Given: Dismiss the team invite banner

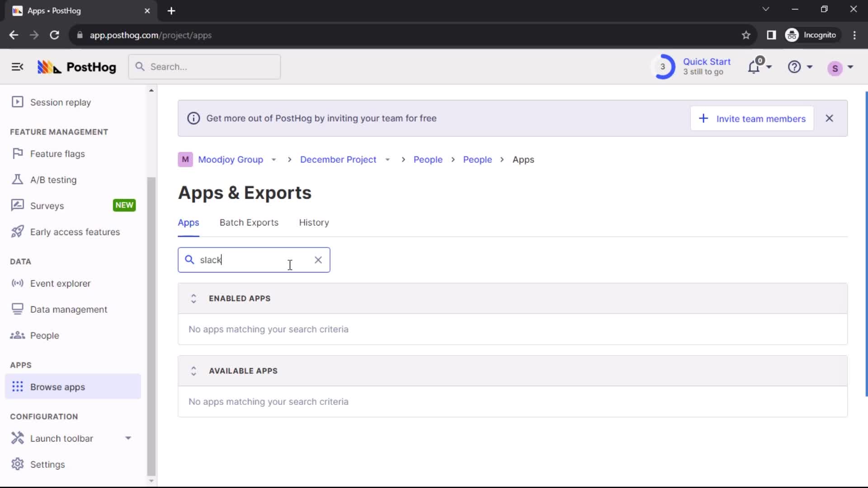Looking at the screenshot, I should 830,118.
